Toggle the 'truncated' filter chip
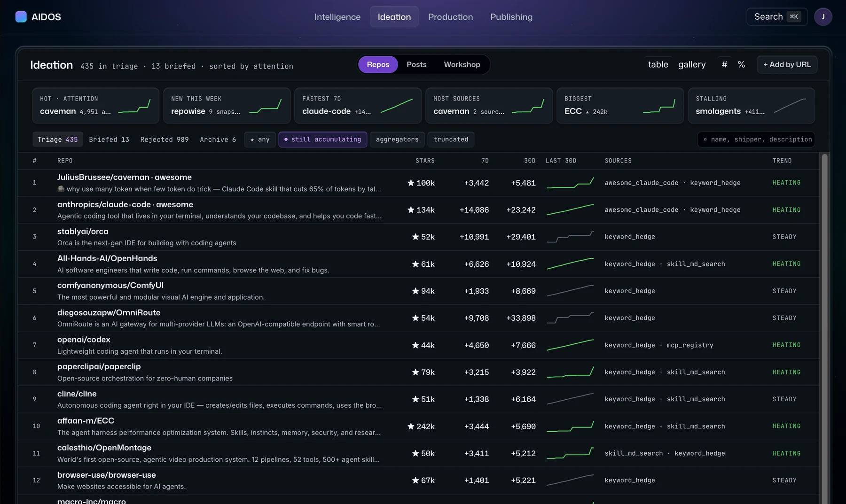This screenshot has height=504, width=846. point(451,140)
